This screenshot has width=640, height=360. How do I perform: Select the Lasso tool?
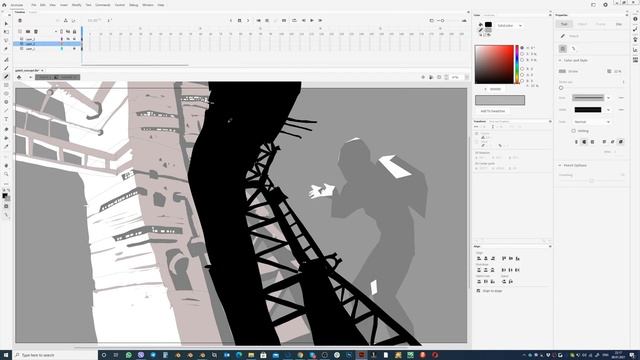[6, 40]
